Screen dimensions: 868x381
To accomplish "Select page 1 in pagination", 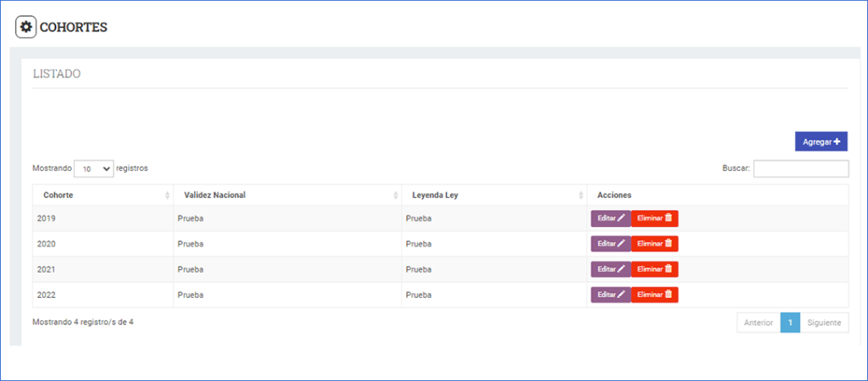I will [790, 323].
